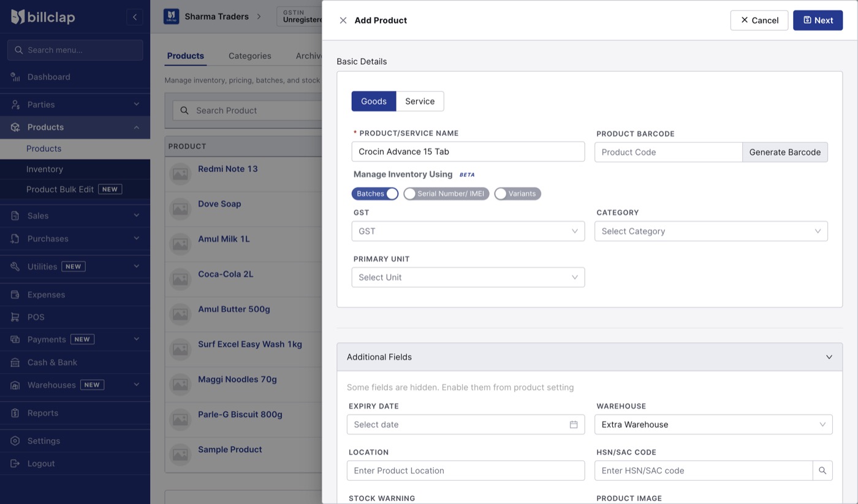
Task: Click Redmi Note 13 image placeholder
Action: pos(180,174)
